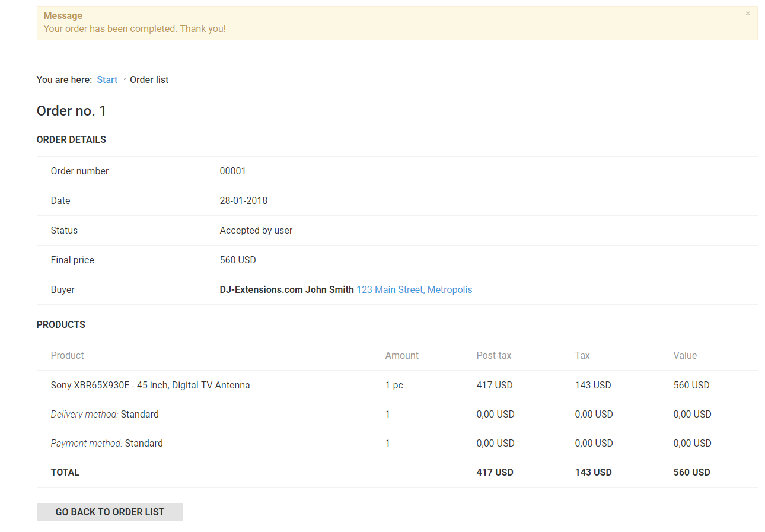Click the status value Accepted by user
Viewport: 765px width, 532px height.
[x=256, y=230]
